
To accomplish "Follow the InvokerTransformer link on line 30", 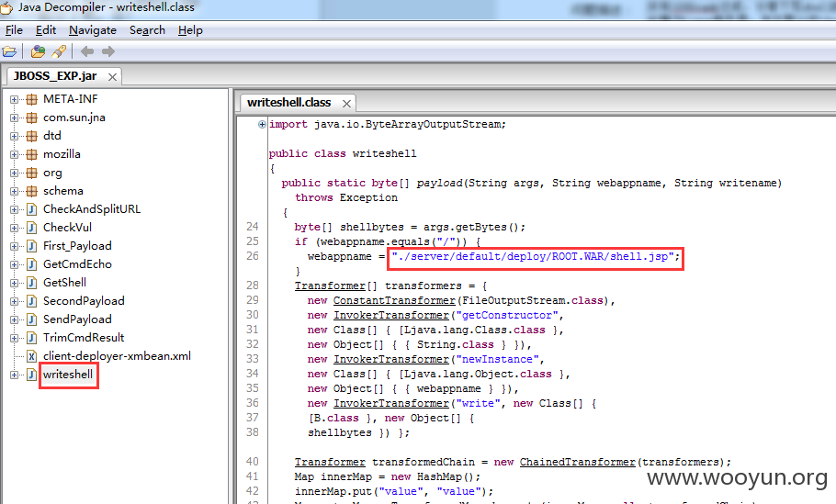I will tap(391, 316).
